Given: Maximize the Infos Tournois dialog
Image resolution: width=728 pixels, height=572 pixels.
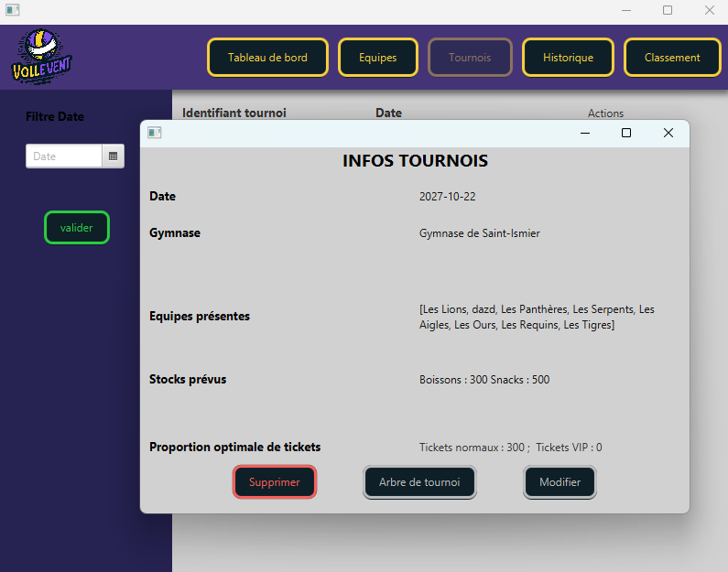Looking at the screenshot, I should tap(626, 133).
